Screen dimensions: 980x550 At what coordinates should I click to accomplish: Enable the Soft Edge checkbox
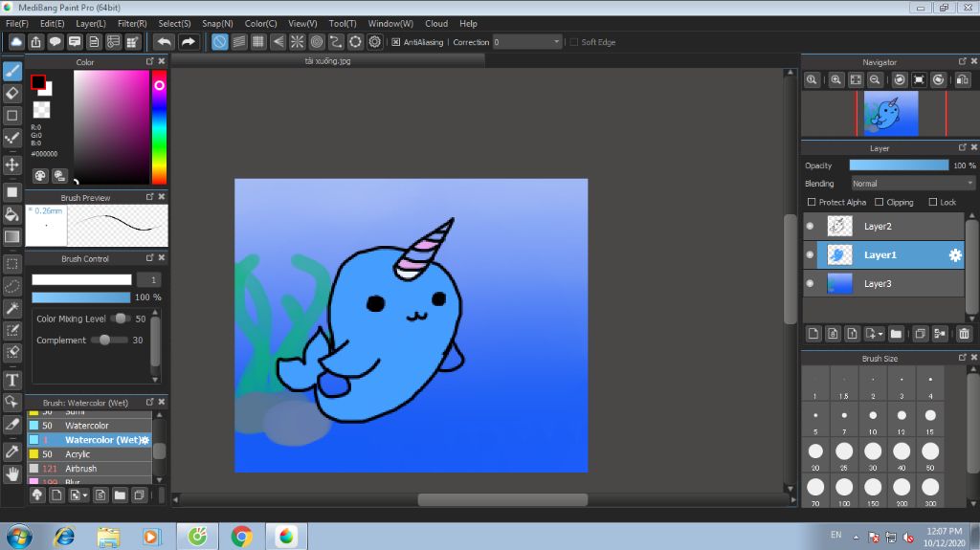574,42
